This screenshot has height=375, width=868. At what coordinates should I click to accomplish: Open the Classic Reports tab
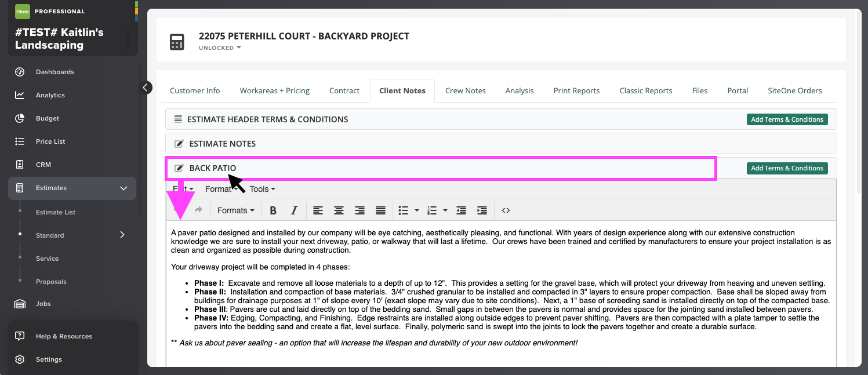coord(646,90)
